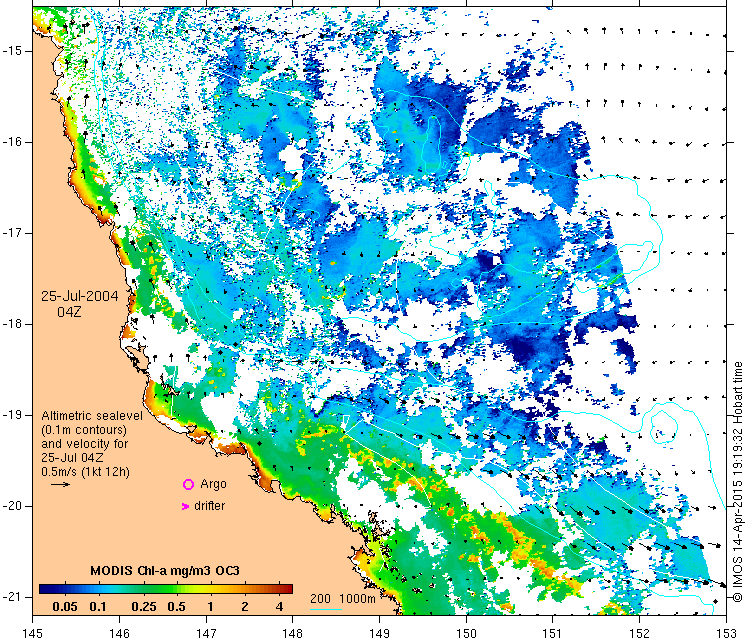
Task: Click the -21 latitude axis label
Action: click(x=11, y=597)
